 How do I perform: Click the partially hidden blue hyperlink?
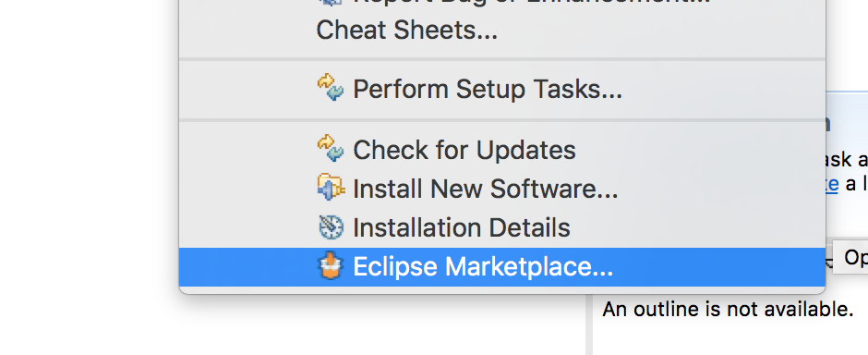tap(832, 184)
